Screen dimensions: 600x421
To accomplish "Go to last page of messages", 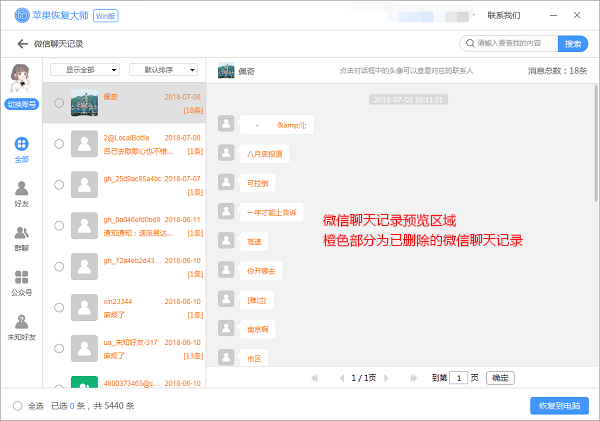I will [x=413, y=378].
